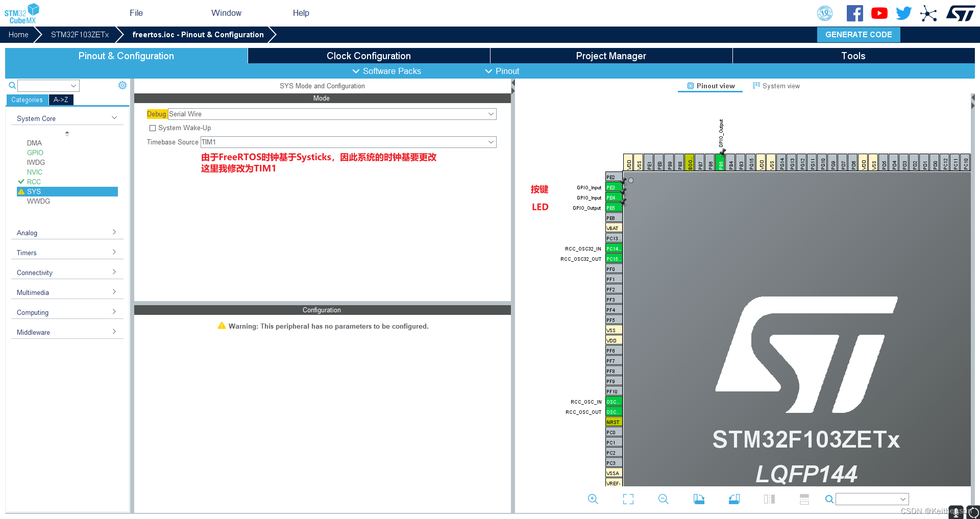The image size is (980, 519).
Task: Select the Categories tab
Action: point(27,100)
